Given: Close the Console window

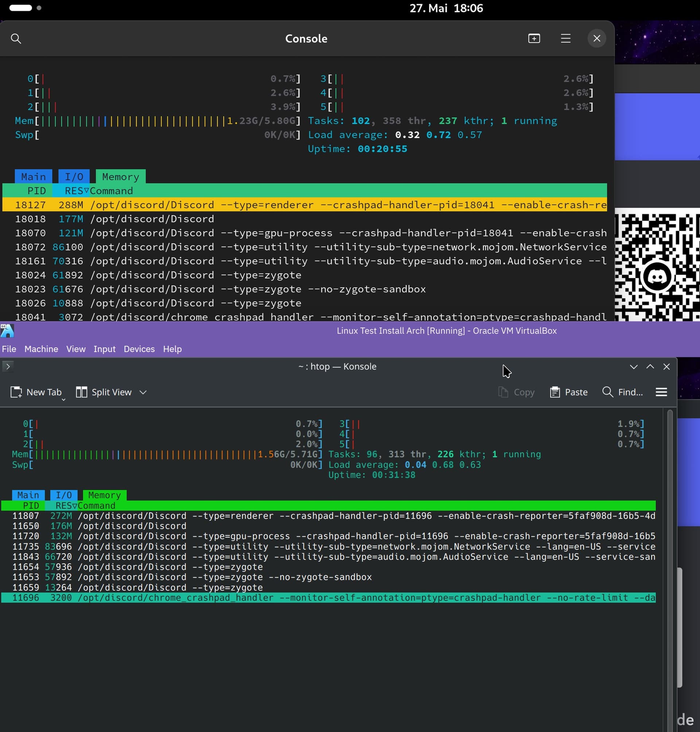Looking at the screenshot, I should pyautogui.click(x=596, y=38).
